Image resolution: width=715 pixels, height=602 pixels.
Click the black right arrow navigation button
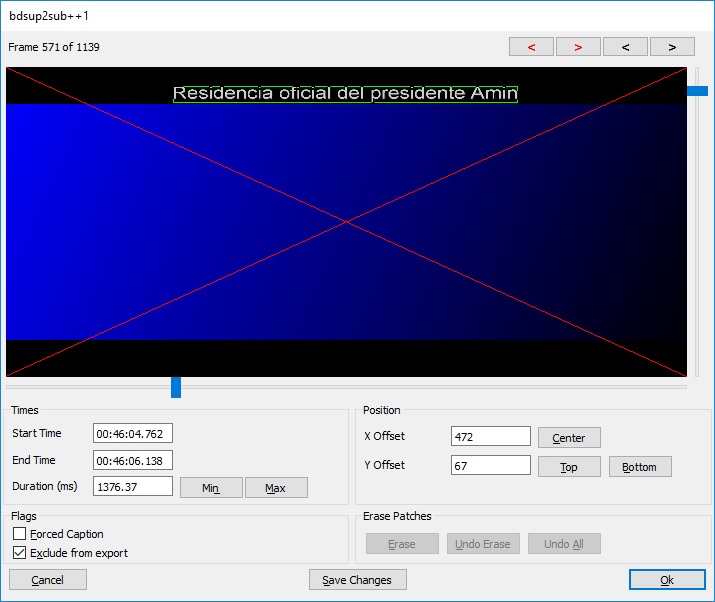click(672, 47)
